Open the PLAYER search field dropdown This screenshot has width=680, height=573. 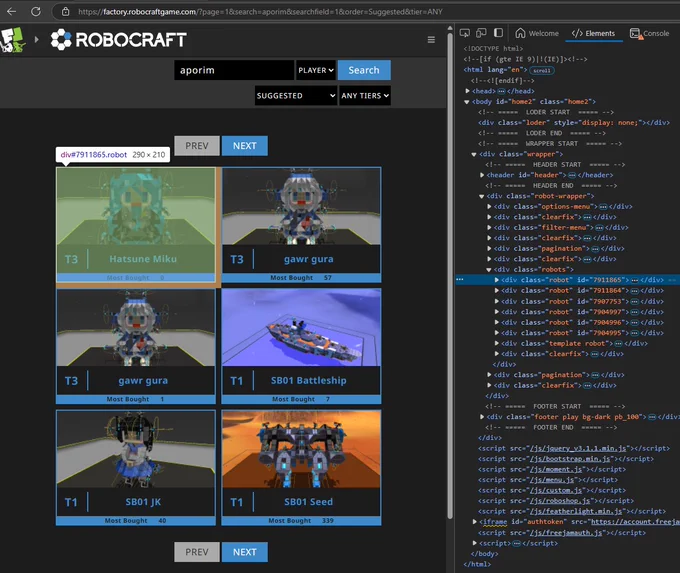click(x=316, y=70)
